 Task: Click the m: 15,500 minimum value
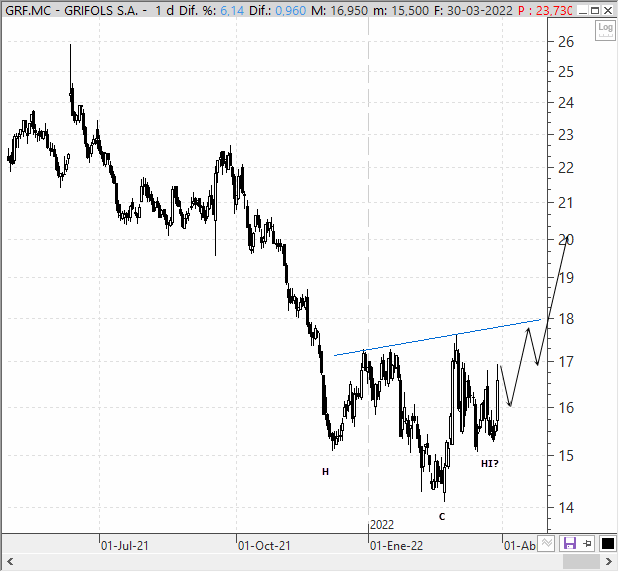click(x=401, y=11)
